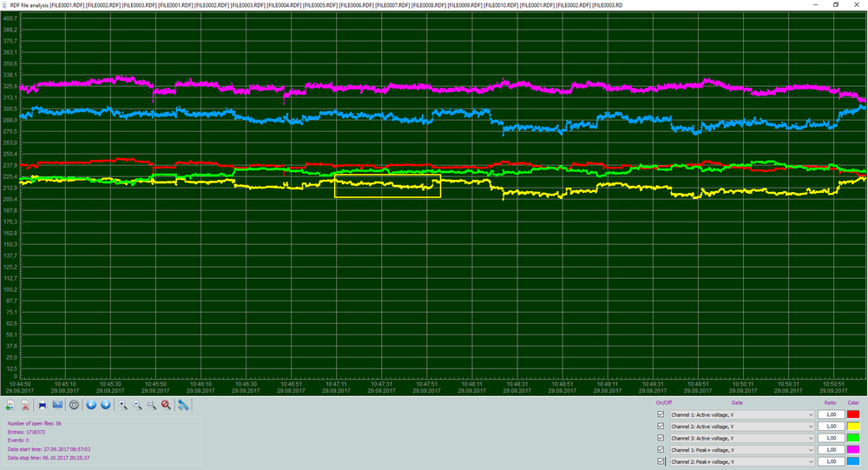
Task: Click the ratio field for Channel 3 Active voltage
Action: [x=831, y=438]
